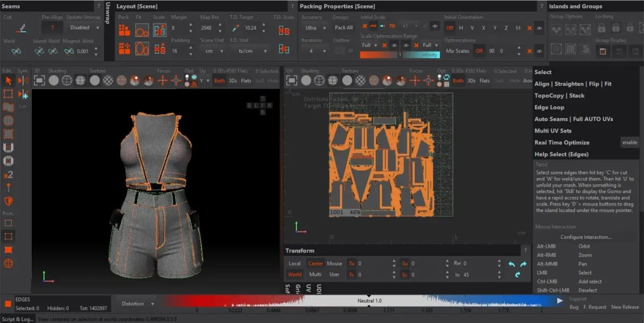Open Align | Straighten | Flip | Fit section
This screenshot has width=644, height=323.
[x=573, y=84]
